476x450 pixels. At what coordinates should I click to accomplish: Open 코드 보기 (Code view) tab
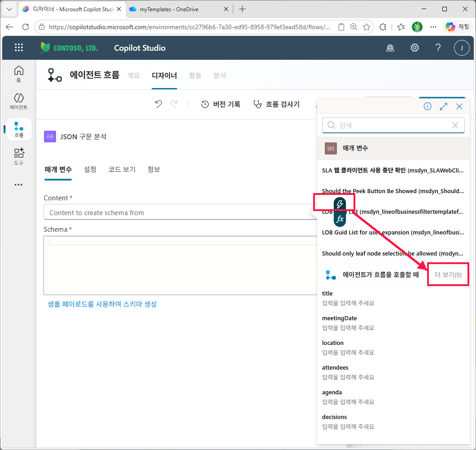122,169
